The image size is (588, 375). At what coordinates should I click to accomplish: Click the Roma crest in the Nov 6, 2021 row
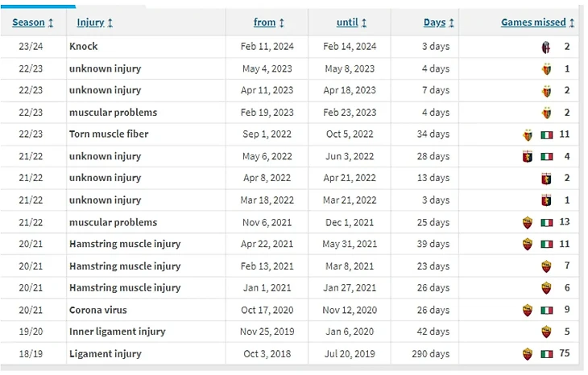click(x=528, y=222)
